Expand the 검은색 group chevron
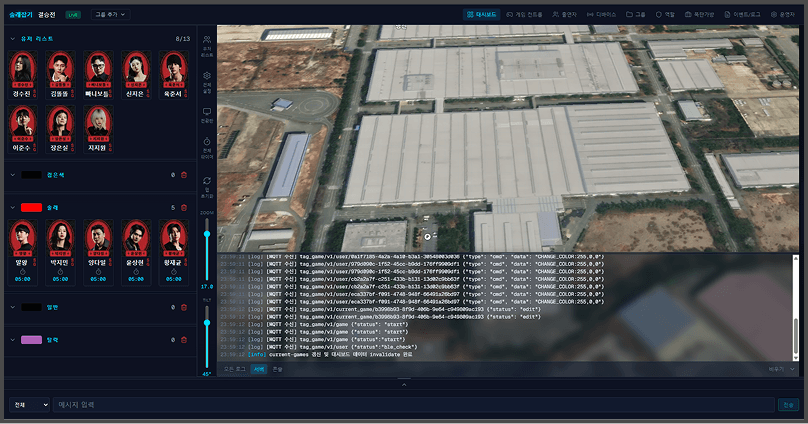 click(12, 175)
